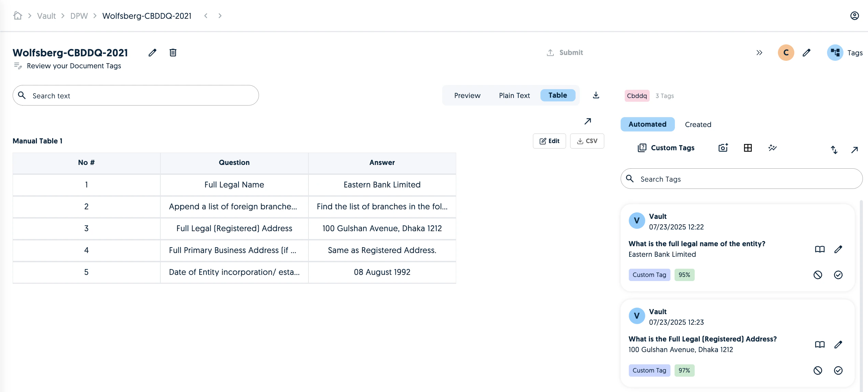The image size is (868, 392).
Task: Open the user profile icon
Action: click(854, 16)
